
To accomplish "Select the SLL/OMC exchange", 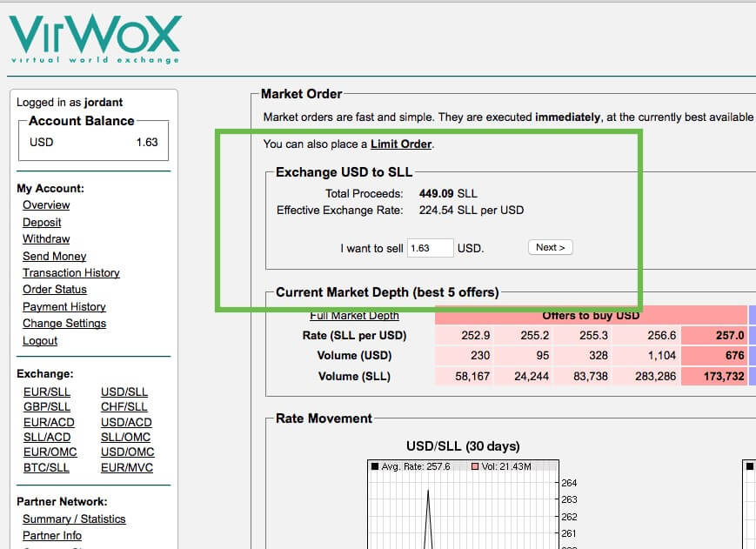I will (125, 437).
